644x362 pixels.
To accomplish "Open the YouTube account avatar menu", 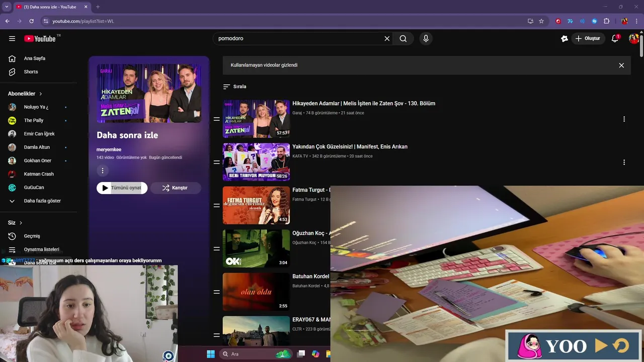I will [x=633, y=39].
